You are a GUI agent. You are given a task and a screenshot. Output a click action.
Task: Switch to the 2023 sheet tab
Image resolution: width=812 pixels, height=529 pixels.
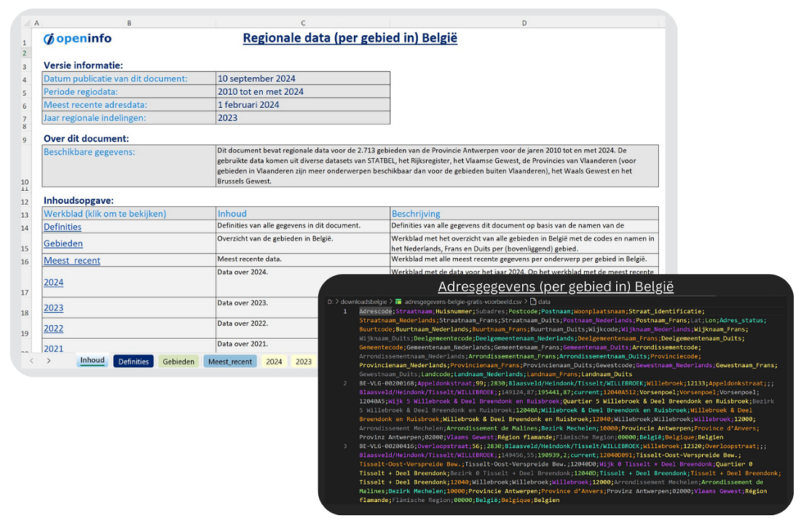(x=303, y=361)
